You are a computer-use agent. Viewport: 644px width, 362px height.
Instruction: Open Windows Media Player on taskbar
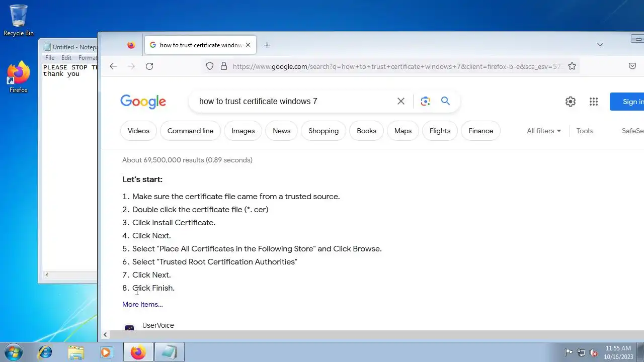tap(106, 352)
